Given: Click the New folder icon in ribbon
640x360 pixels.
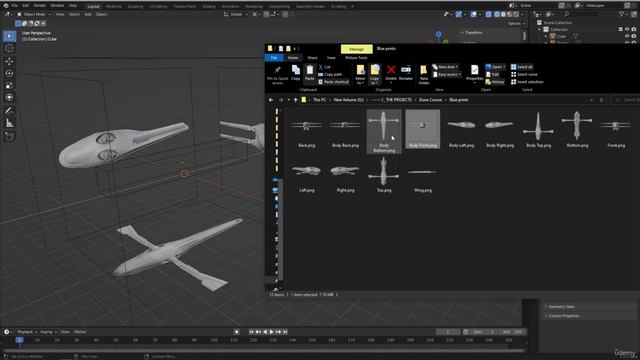Looking at the screenshot, I should point(424,70).
